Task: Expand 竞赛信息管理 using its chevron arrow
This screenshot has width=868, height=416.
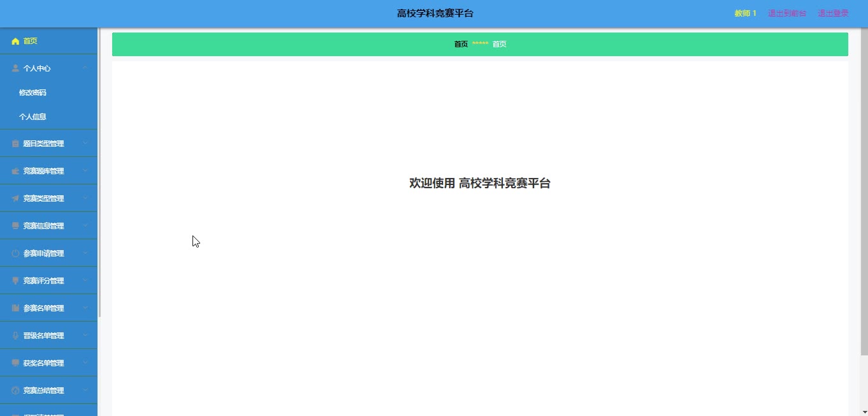Action: pyautogui.click(x=85, y=226)
